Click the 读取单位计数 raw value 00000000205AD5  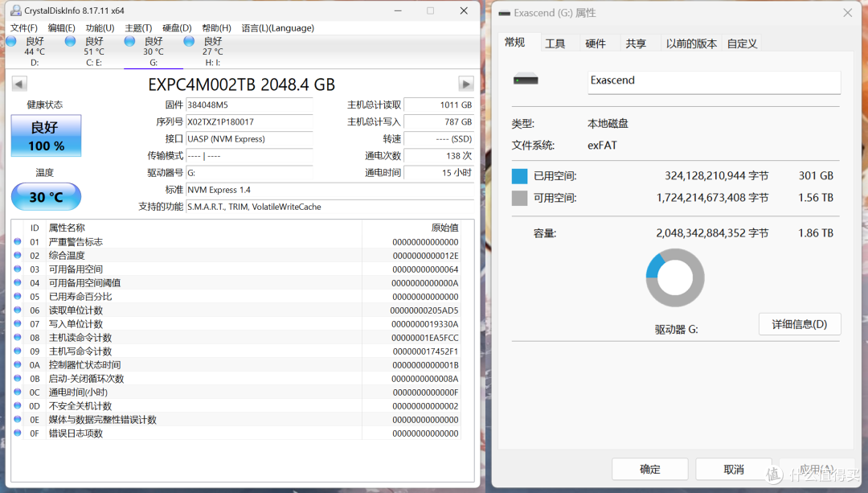[x=424, y=310]
